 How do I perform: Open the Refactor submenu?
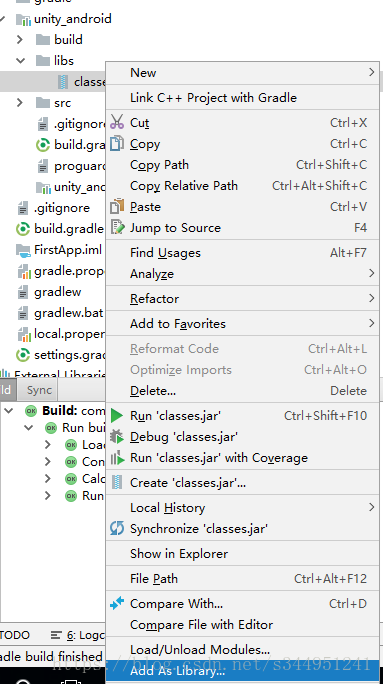click(242, 299)
